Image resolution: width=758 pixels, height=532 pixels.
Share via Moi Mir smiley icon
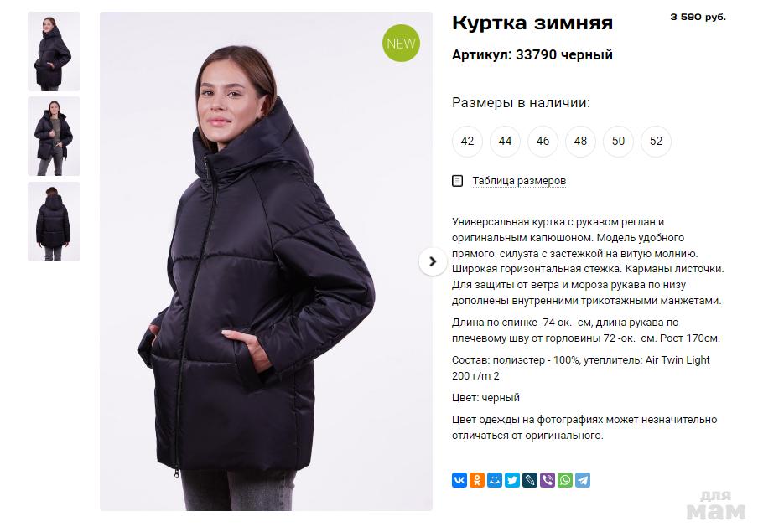[495, 480]
